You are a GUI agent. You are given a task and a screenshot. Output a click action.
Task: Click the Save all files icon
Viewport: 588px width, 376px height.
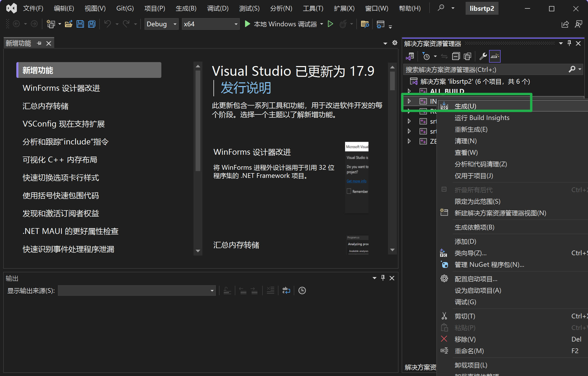tap(91, 24)
